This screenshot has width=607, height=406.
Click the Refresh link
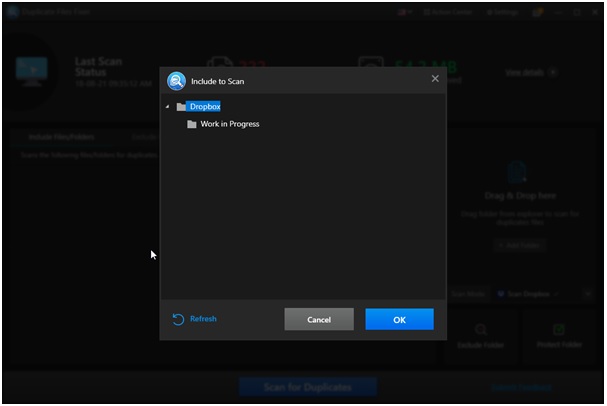click(x=203, y=319)
